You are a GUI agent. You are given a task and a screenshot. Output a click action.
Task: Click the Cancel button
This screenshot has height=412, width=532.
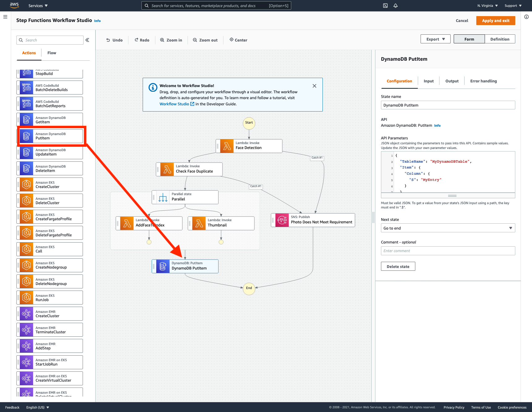click(462, 20)
